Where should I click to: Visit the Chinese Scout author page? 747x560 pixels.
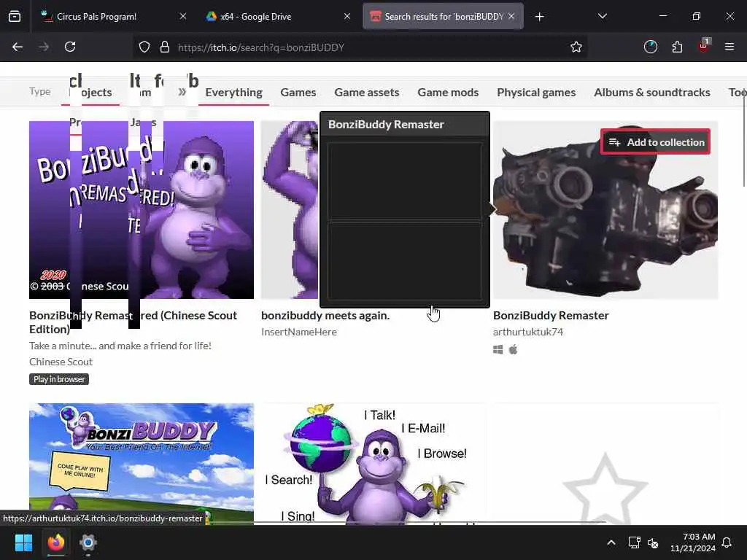coord(61,362)
